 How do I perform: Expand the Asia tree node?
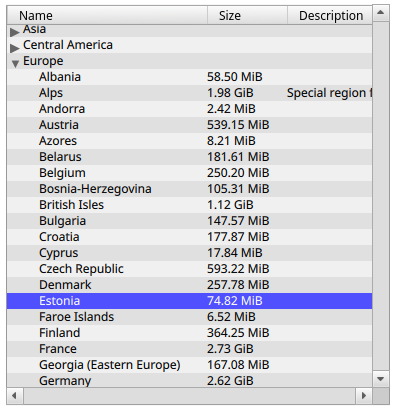pos(14,32)
